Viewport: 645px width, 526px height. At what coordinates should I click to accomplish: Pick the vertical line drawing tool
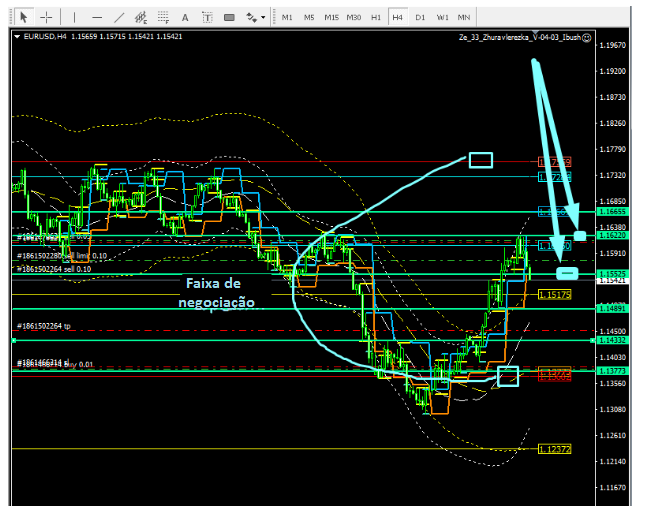click(75, 17)
